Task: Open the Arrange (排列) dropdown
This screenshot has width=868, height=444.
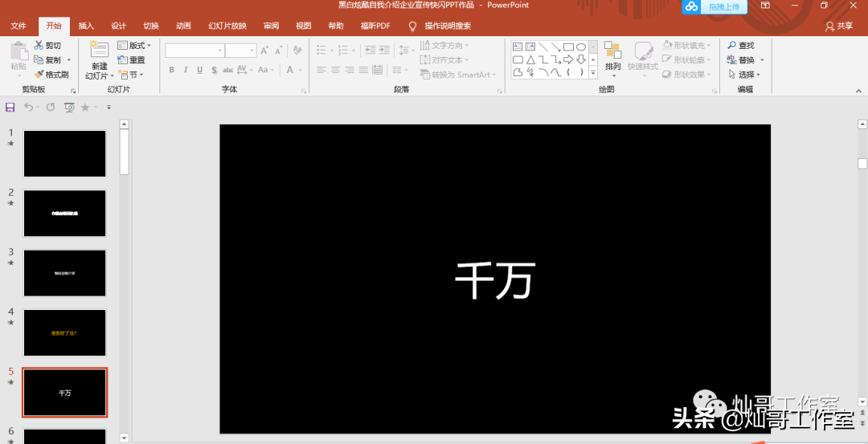Action: (x=613, y=58)
